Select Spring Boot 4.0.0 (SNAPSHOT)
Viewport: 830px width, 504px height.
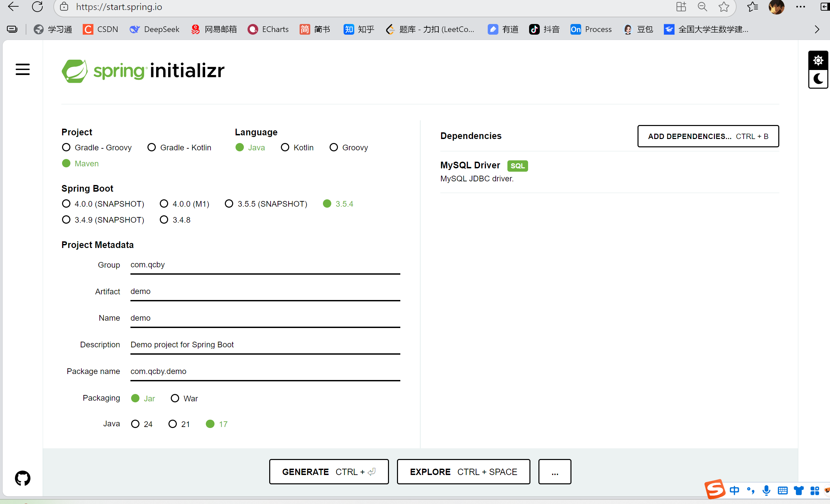(x=103, y=204)
